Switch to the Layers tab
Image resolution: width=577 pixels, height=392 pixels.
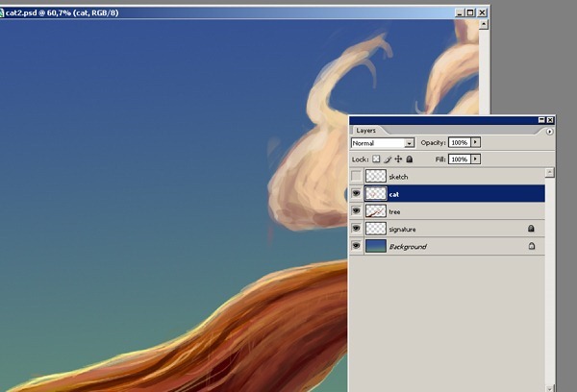point(366,130)
